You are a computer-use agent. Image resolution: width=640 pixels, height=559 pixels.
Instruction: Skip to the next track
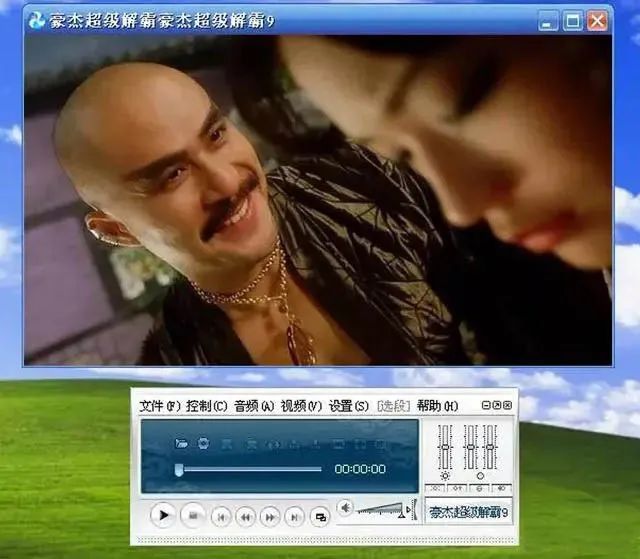(x=295, y=517)
